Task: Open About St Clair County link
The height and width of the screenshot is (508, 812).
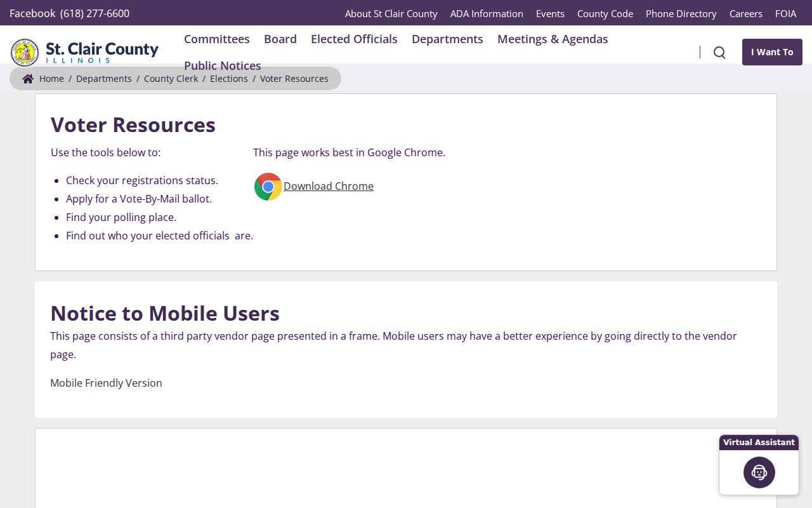Action: coord(391,13)
